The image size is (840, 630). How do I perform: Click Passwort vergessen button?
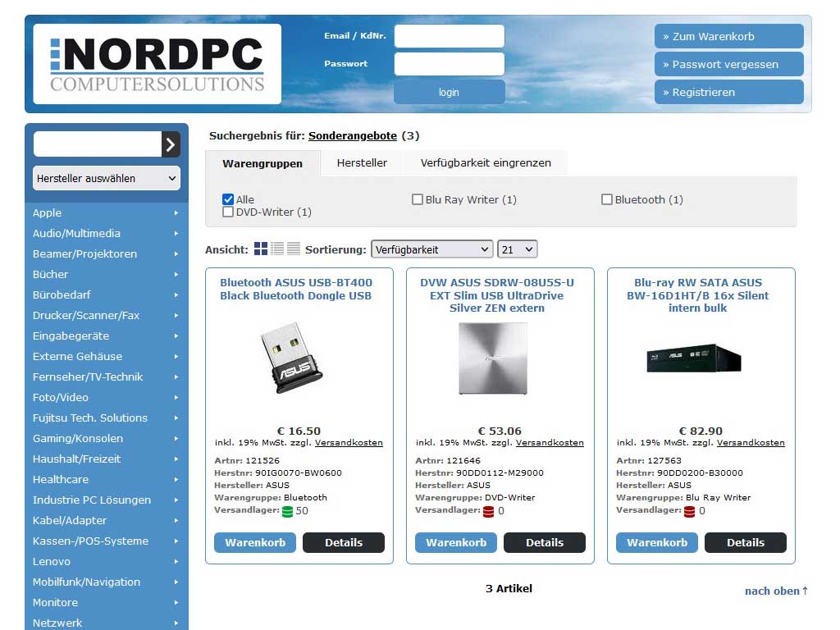(x=728, y=64)
